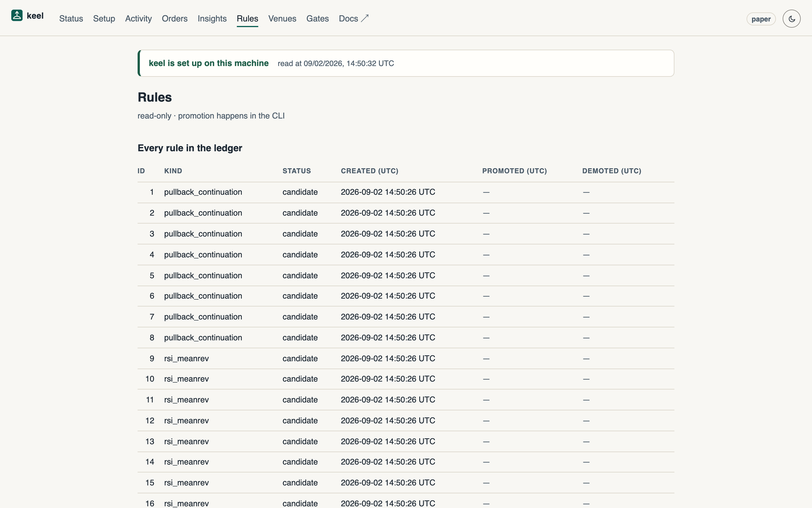The height and width of the screenshot is (508, 812).
Task: Click the paper mode badge
Action: click(x=761, y=19)
